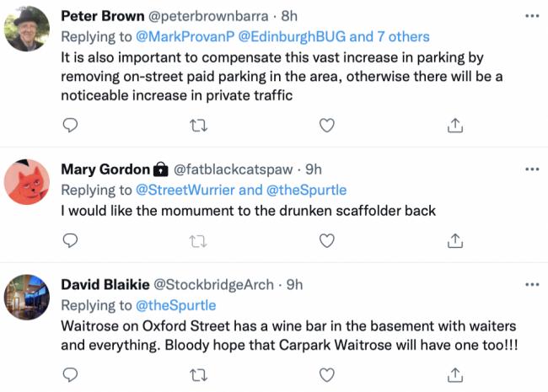548x392 pixels.
Task: Share Mary Gordon's tweet
Action: [455, 240]
